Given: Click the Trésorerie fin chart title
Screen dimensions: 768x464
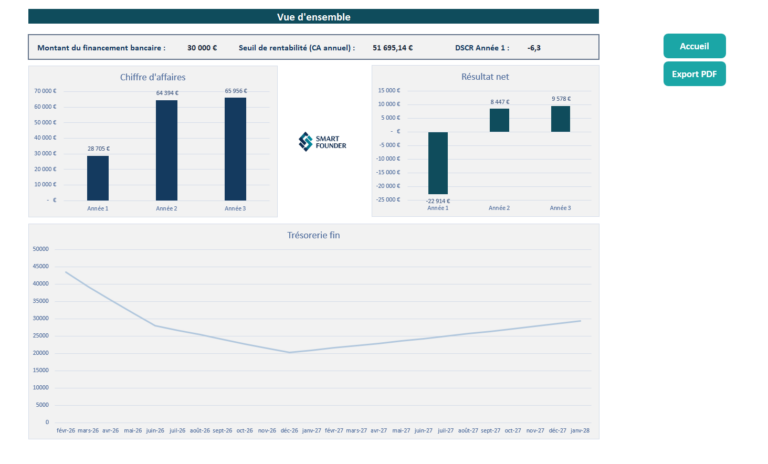Looking at the screenshot, I should pos(313,235).
